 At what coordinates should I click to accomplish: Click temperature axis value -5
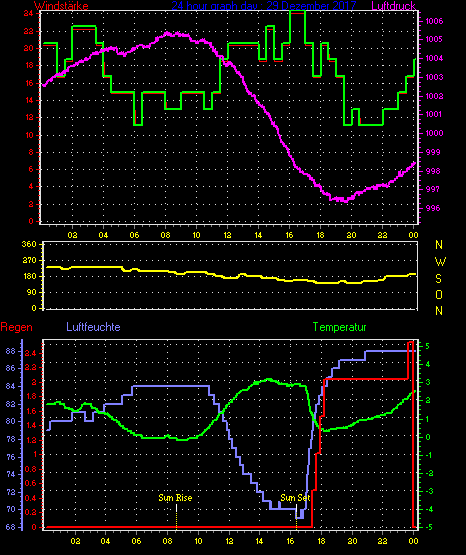coord(428,528)
